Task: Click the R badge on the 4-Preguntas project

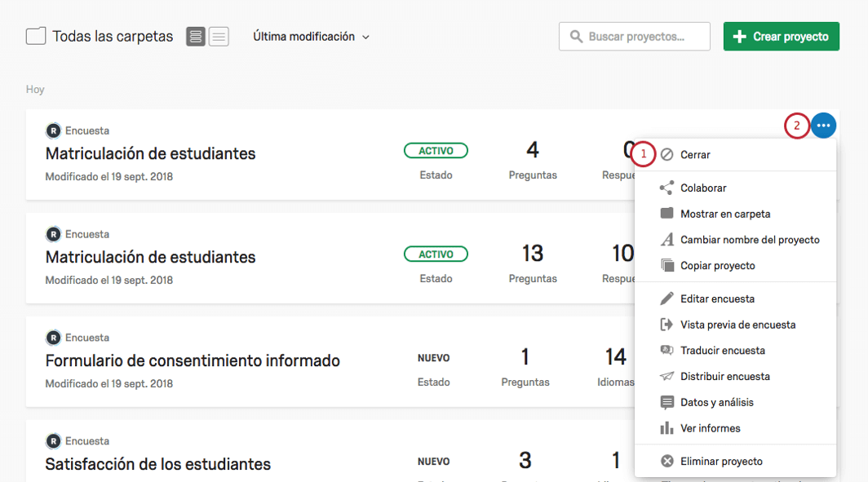Action: pos(53,130)
